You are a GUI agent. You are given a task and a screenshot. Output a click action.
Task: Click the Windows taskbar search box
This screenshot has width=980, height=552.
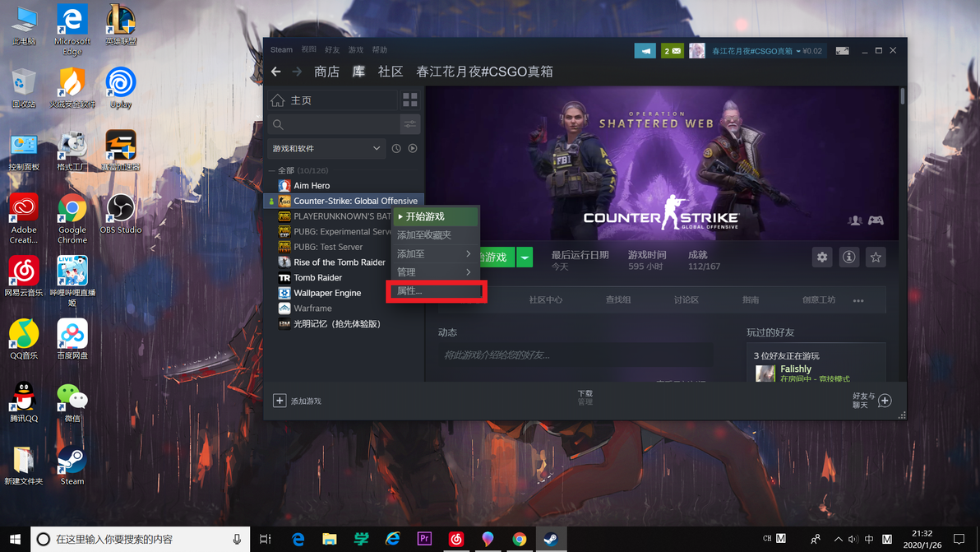click(x=140, y=539)
